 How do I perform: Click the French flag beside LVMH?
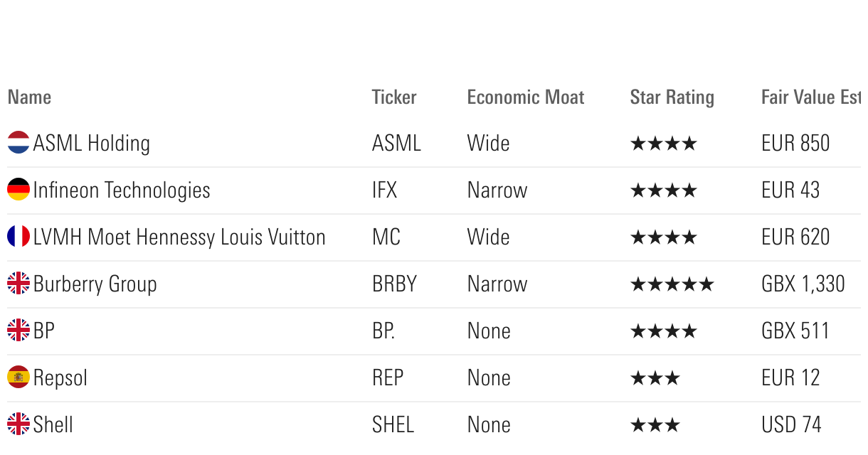(x=18, y=237)
